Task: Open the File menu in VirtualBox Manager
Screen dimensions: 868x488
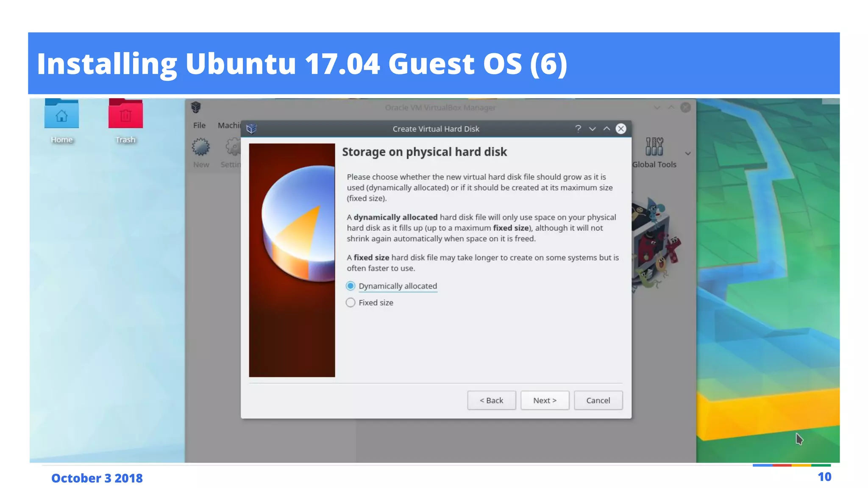Action: (199, 125)
